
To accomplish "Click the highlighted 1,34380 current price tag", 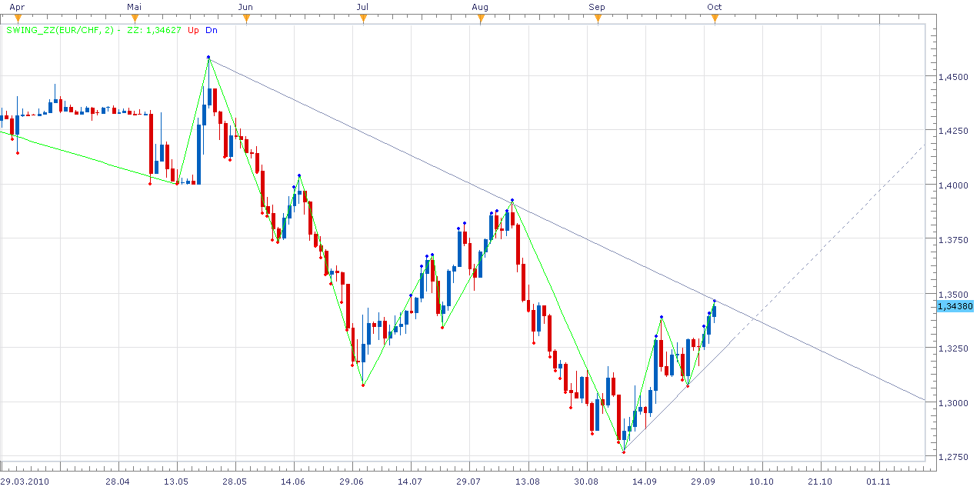I will pos(955,306).
